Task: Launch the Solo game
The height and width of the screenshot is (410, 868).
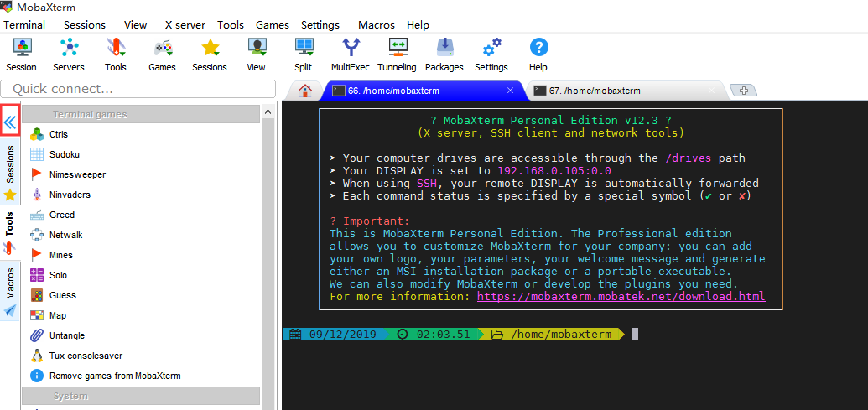Action: pos(58,275)
